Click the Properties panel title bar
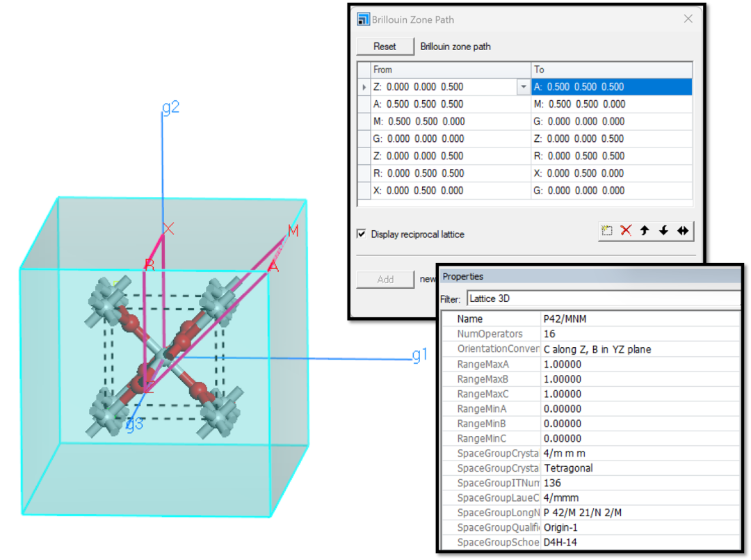This screenshot has width=751, height=560. tap(590, 276)
